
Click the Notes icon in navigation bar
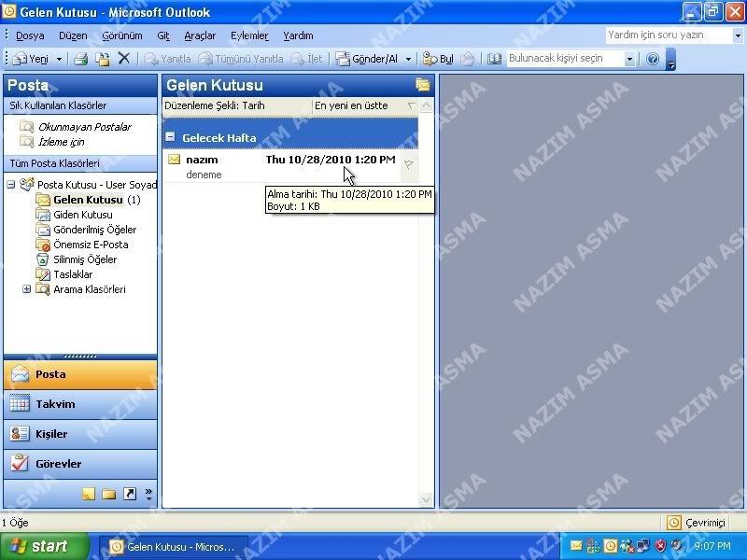tap(89, 494)
